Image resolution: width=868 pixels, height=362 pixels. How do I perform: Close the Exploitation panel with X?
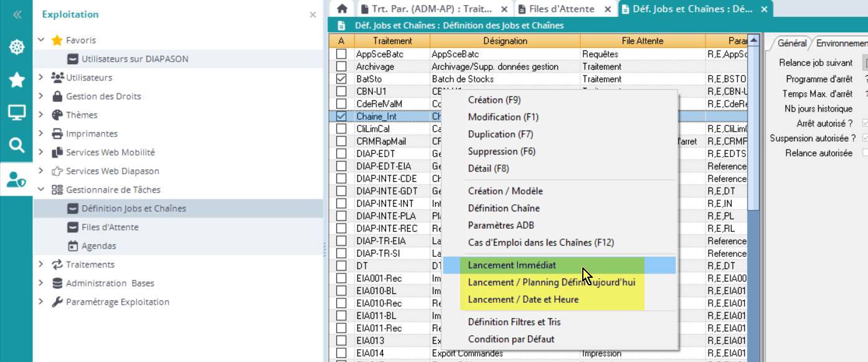(x=313, y=14)
